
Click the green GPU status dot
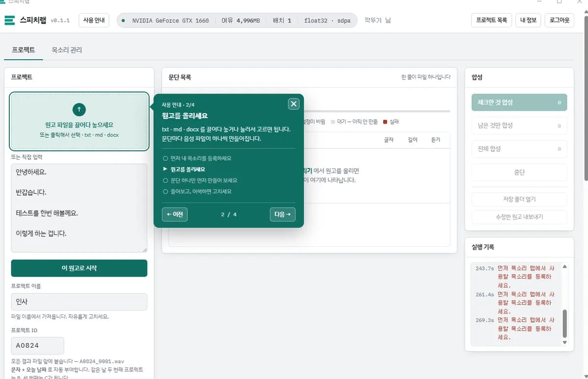tap(123, 21)
